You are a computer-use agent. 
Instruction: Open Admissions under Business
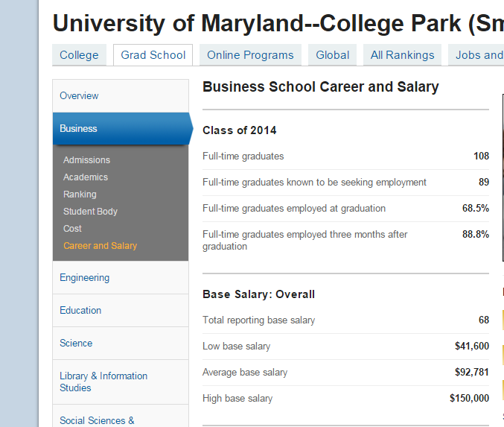click(x=86, y=160)
